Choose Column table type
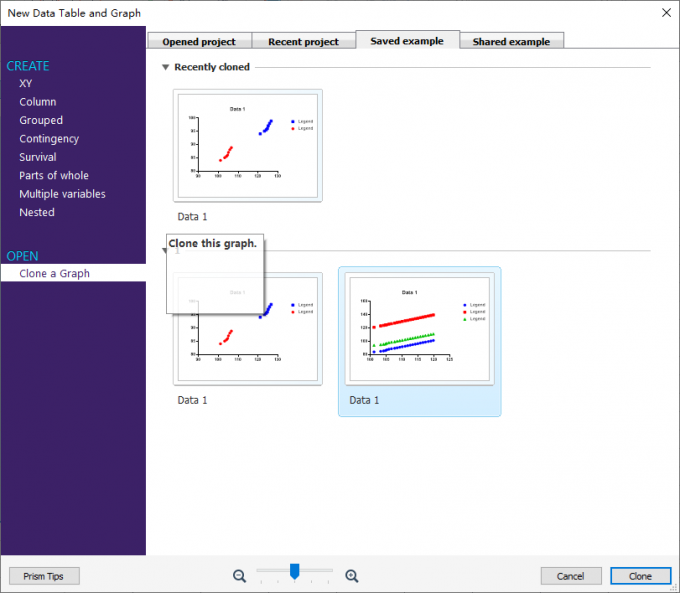Screen dimensions: 680x593 coord(38,102)
